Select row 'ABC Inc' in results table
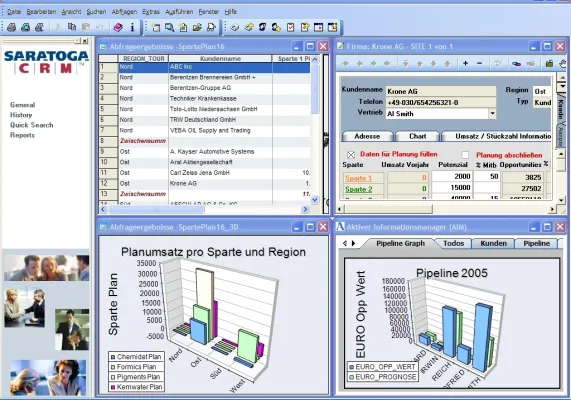The width and height of the screenshot is (571, 400). click(205, 67)
